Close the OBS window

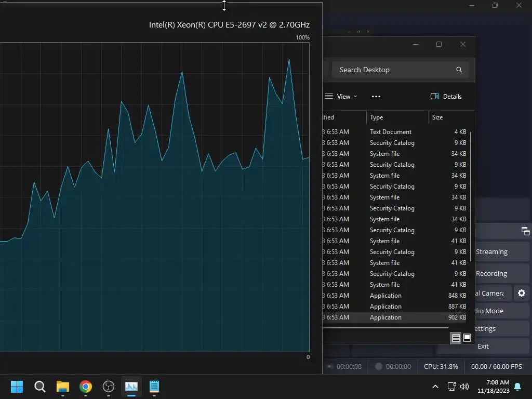519,5
